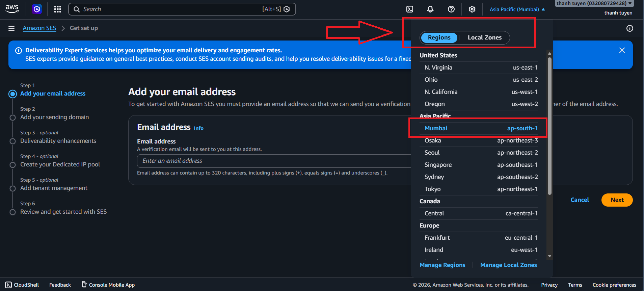
Task: Select Step 4 Create your Dedicated IP pool
Action: tap(60, 164)
